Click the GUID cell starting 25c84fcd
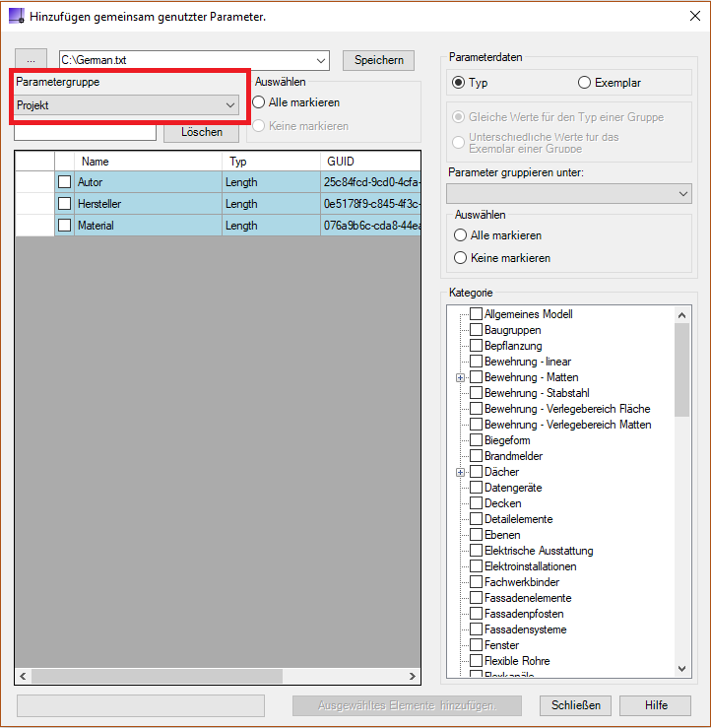The height and width of the screenshot is (728, 711). [x=370, y=182]
